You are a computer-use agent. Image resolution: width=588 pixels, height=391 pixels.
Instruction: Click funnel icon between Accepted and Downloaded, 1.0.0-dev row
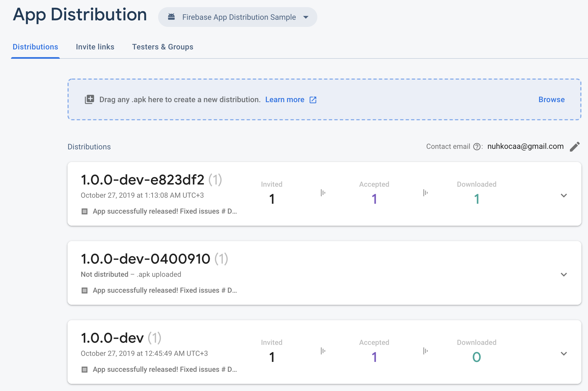click(425, 351)
